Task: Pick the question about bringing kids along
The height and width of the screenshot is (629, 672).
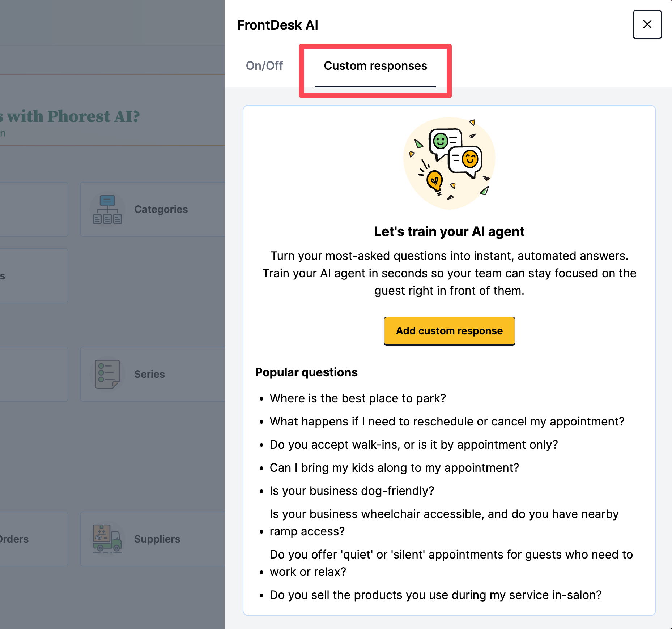Action: coord(394,468)
